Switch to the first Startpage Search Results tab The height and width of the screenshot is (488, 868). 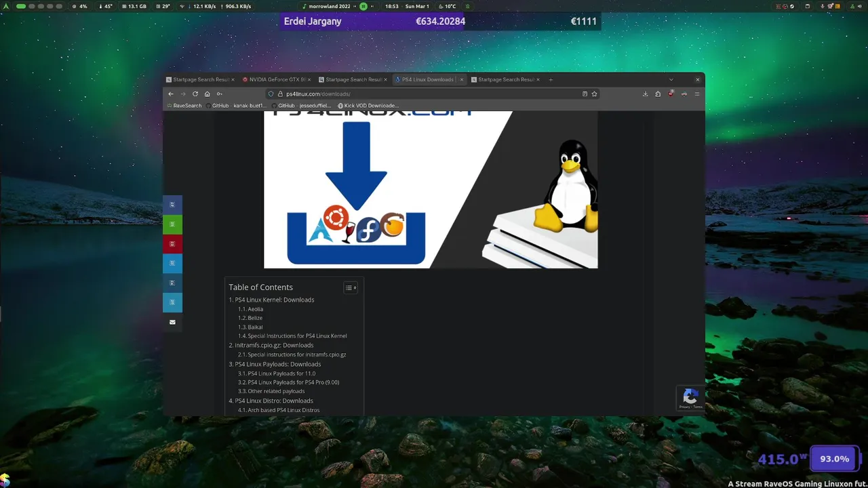[201, 79]
